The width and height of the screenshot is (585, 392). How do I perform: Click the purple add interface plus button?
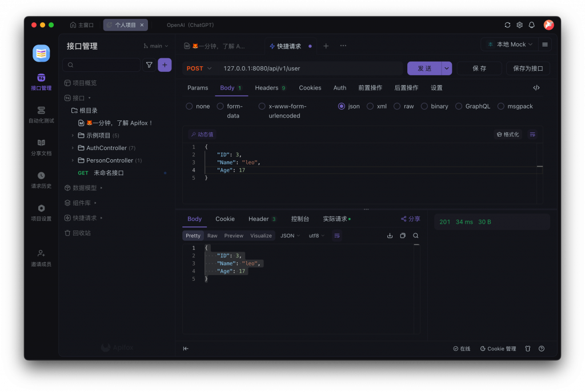pyautogui.click(x=165, y=65)
